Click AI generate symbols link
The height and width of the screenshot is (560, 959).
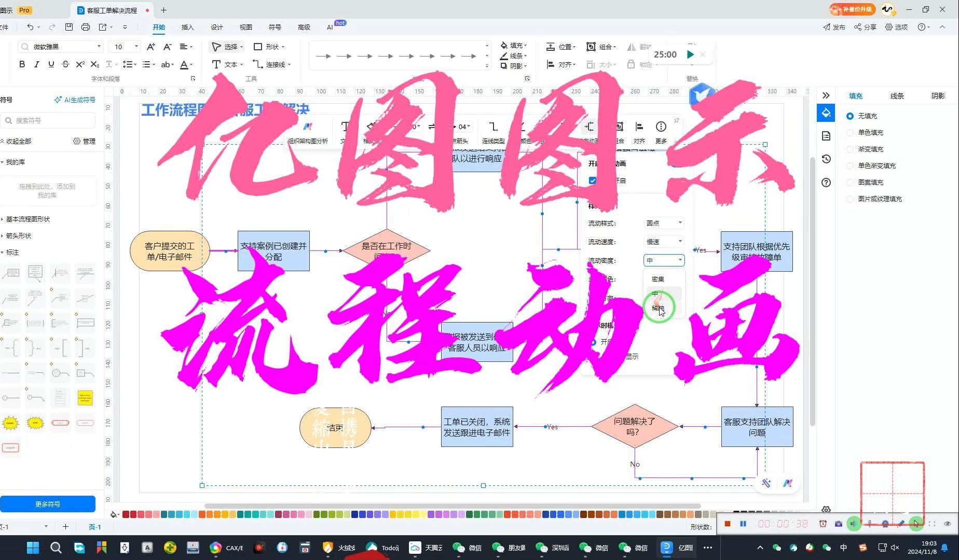(75, 100)
